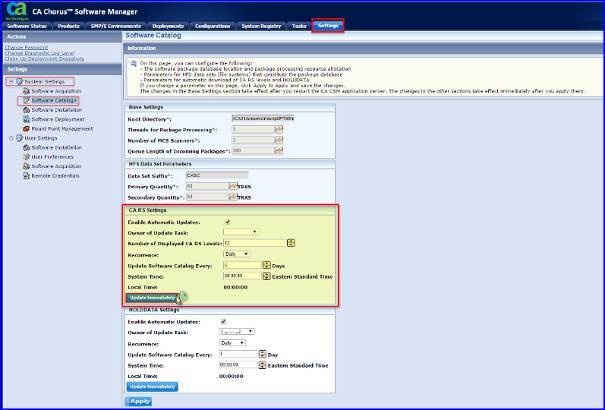605x410 pixels.
Task: Toggle CA RS Enable Automatic Updates checkbox
Action: tap(228, 222)
